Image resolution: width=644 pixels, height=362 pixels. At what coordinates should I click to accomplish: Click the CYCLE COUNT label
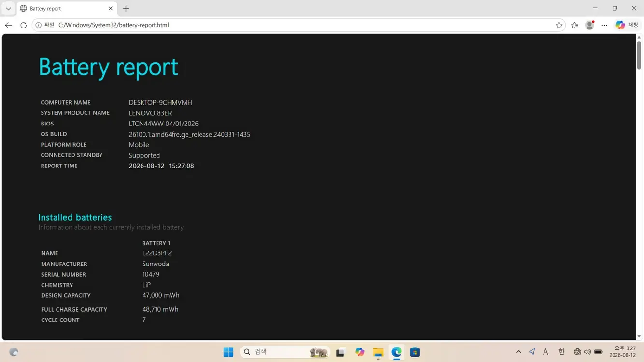tap(60, 320)
